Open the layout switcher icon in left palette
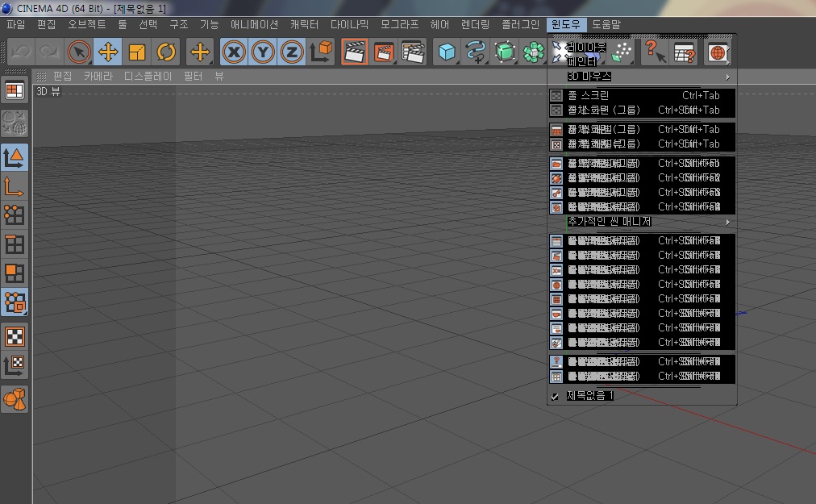 pos(15,91)
